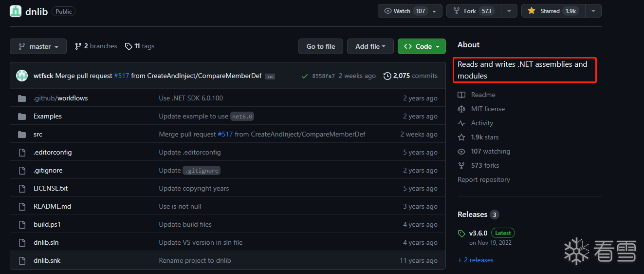This screenshot has width=644, height=274.
Task: Expand the Fork options dropdown arrow
Action: pos(509,11)
